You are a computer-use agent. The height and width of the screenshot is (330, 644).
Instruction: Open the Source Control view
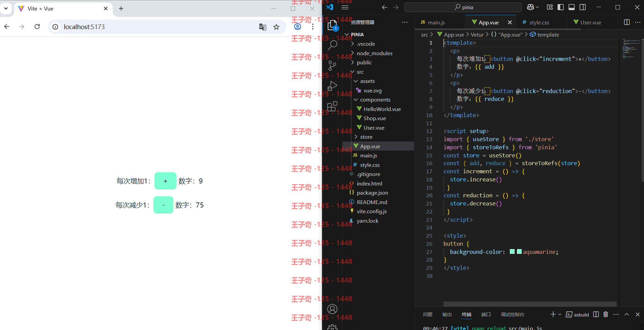[x=332, y=65]
